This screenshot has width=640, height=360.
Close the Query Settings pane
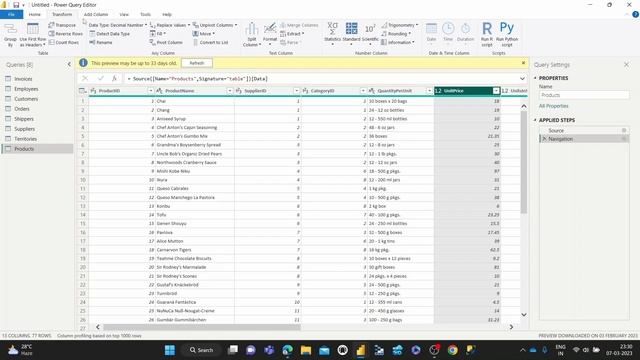626,64
